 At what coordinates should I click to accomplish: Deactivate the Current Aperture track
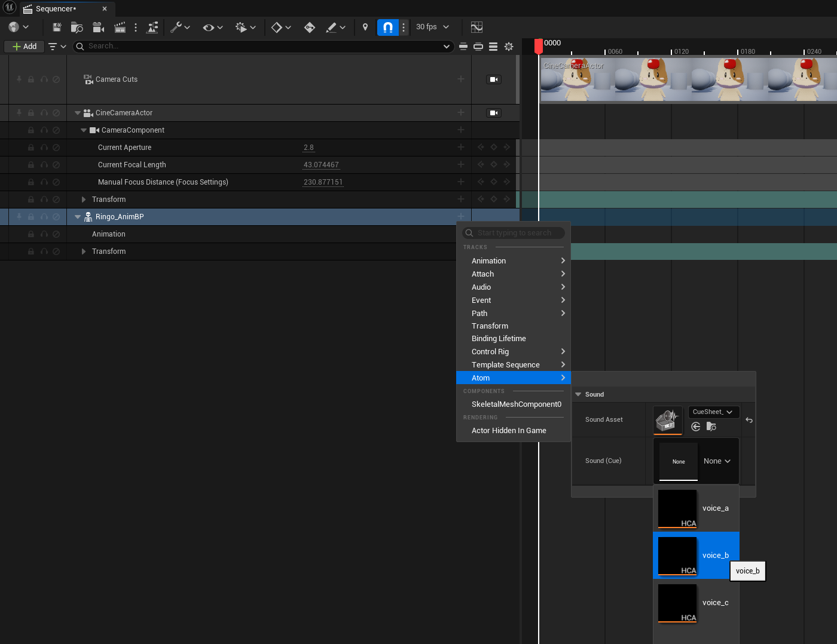(56, 148)
